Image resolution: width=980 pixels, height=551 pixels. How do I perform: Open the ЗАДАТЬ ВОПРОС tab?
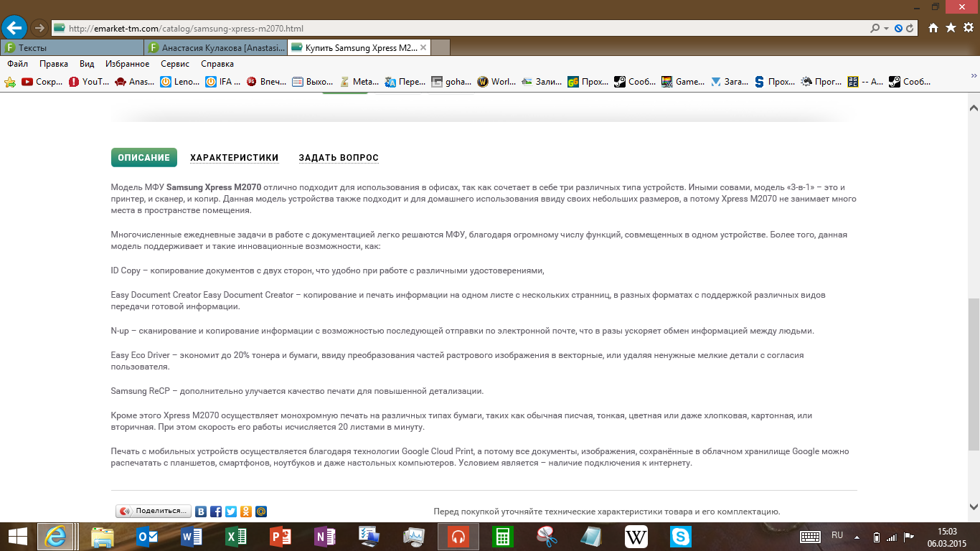click(339, 158)
